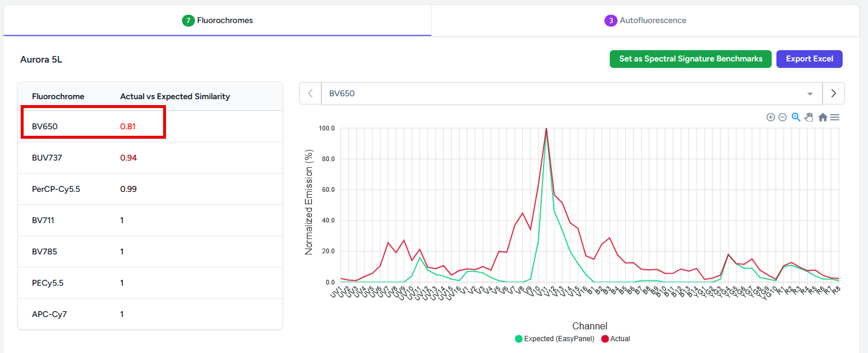Go to next fluorochrome with right chevron
868x353 pixels.
pyautogui.click(x=834, y=93)
